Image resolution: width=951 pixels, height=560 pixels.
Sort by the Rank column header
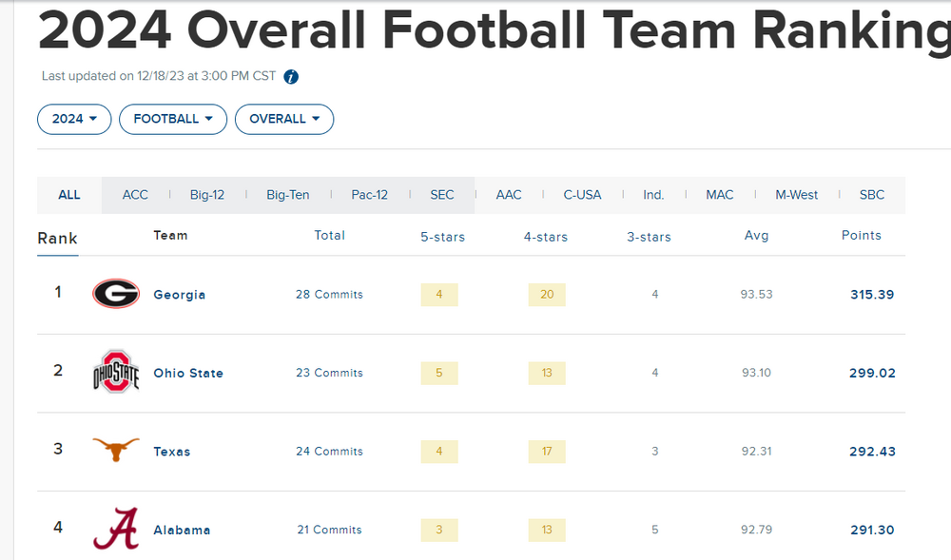[x=57, y=238]
